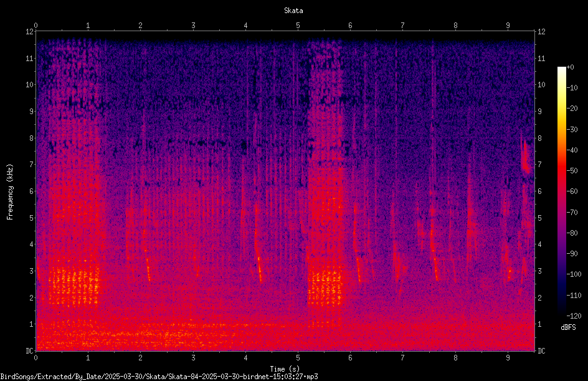
Task: Click the "-110" color scale label
Action: click(x=574, y=296)
